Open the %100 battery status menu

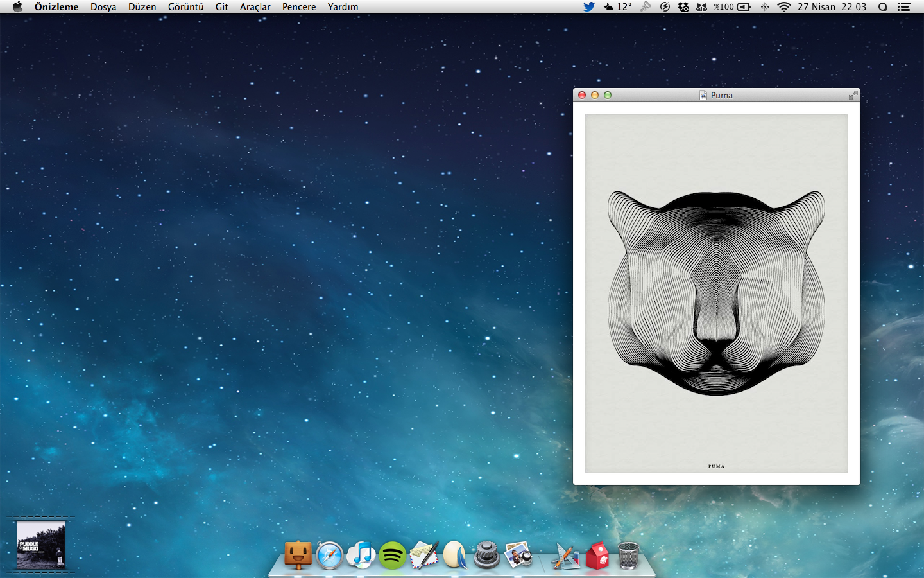point(732,7)
